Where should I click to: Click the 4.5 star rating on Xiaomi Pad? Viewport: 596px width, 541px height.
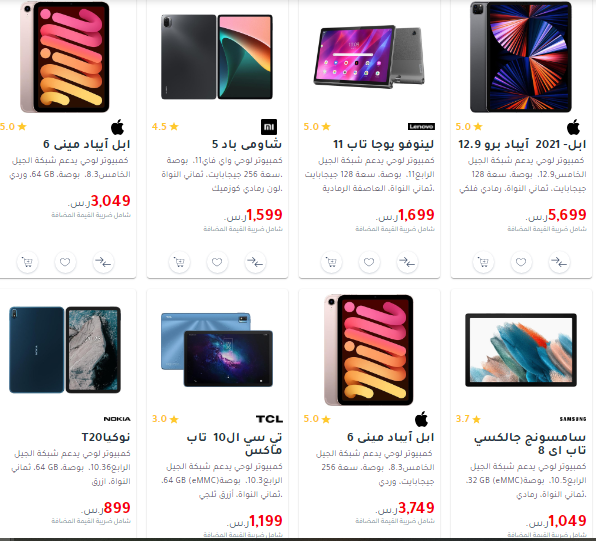[x=165, y=127]
